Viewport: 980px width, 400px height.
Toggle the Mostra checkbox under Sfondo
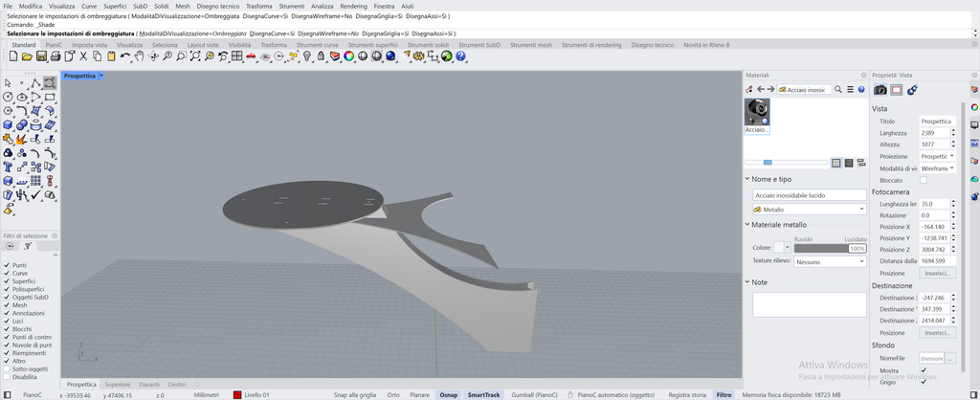924,370
